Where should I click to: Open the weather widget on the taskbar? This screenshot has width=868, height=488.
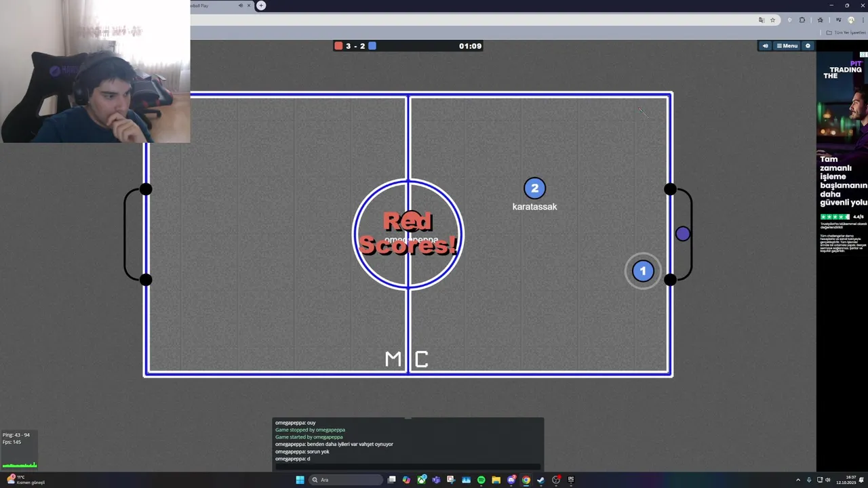(x=26, y=480)
